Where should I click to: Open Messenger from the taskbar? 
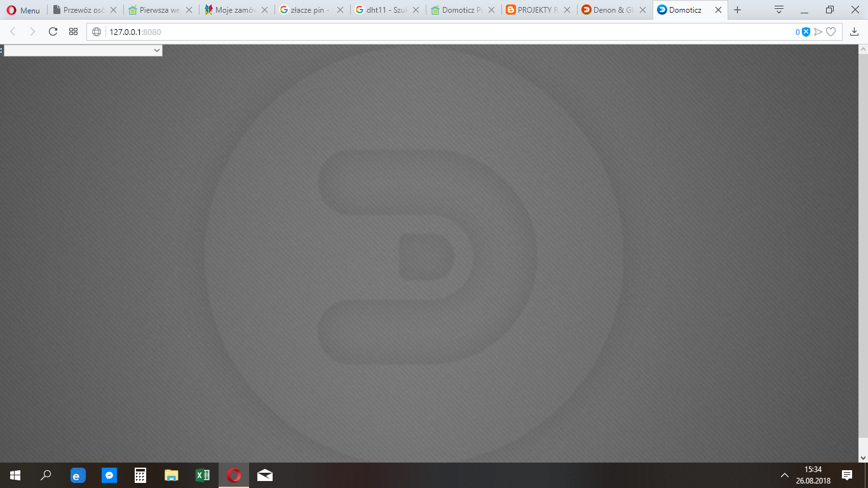pos(109,475)
